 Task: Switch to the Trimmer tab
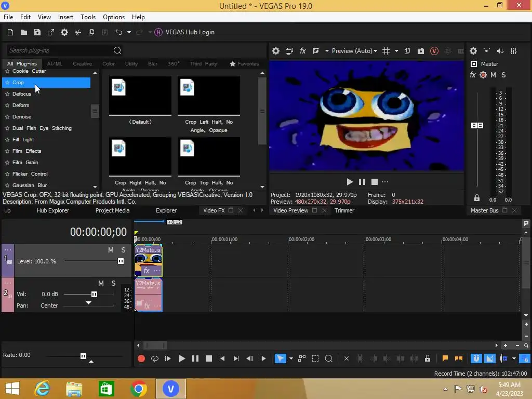tap(344, 211)
